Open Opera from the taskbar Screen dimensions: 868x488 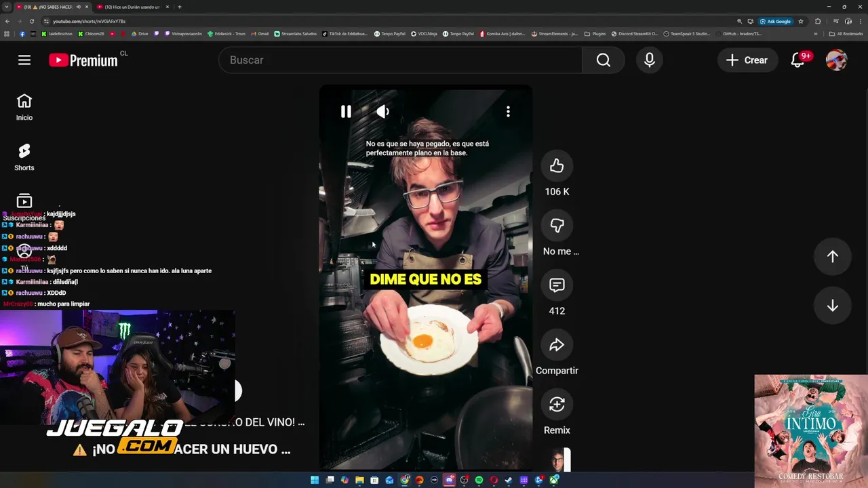coord(494,480)
